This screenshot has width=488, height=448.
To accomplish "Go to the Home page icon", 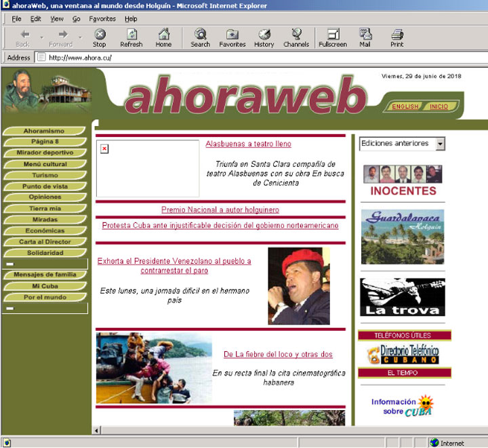I will coord(164,34).
